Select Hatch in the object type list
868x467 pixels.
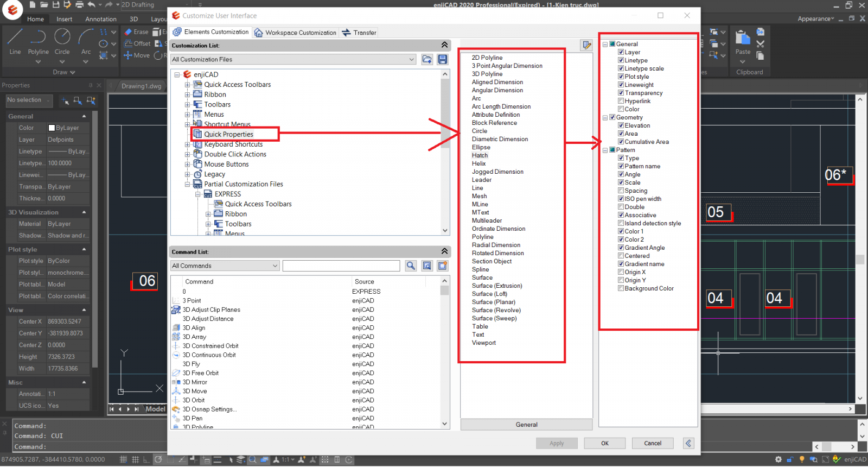(x=480, y=155)
